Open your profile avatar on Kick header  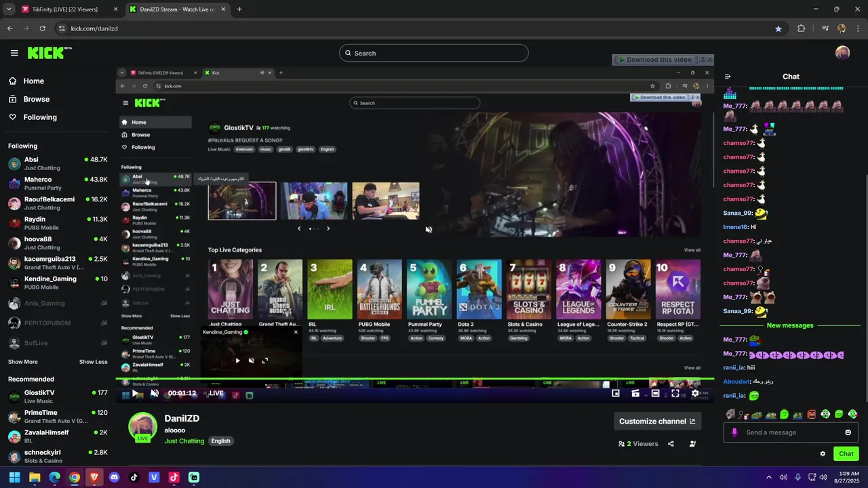coord(842,53)
